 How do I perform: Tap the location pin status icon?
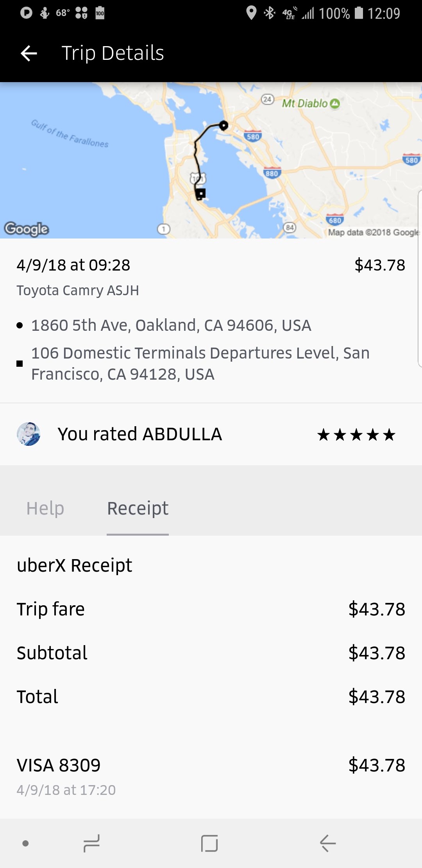(251, 13)
